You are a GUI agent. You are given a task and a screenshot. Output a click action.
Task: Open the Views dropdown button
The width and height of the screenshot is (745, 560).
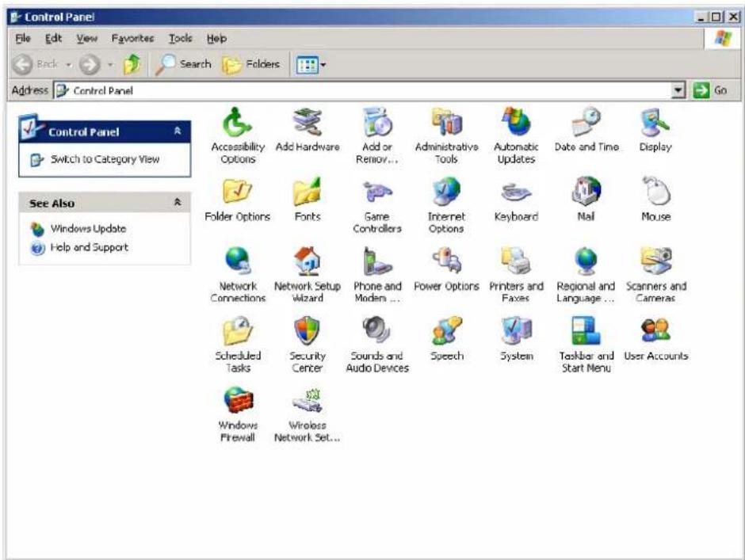click(311, 65)
